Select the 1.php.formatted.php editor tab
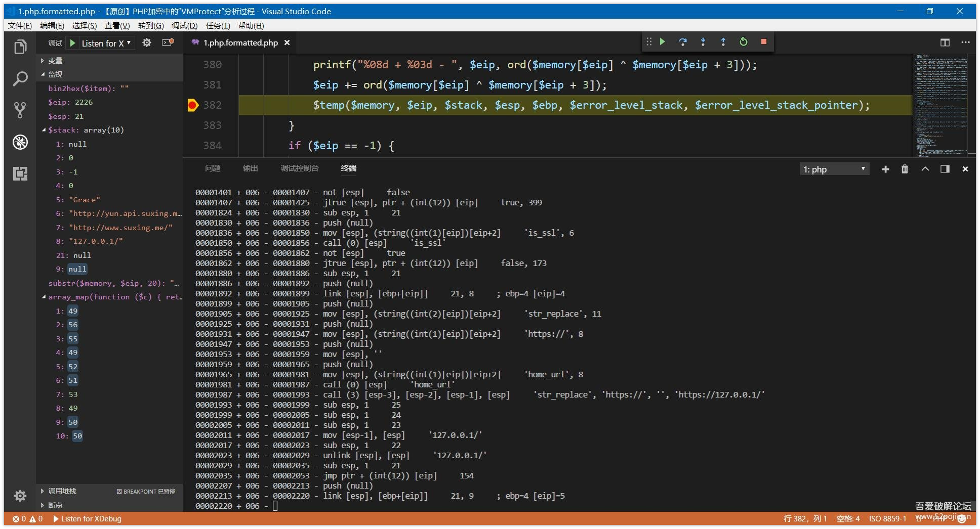The image size is (980, 529). click(x=240, y=42)
